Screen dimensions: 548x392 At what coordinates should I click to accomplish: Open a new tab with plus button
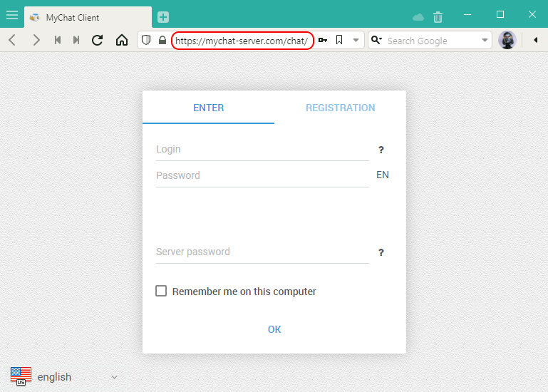click(163, 17)
